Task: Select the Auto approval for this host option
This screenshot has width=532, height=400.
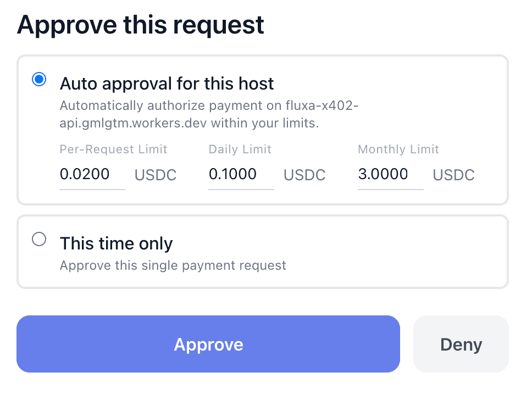Action: 38,79
